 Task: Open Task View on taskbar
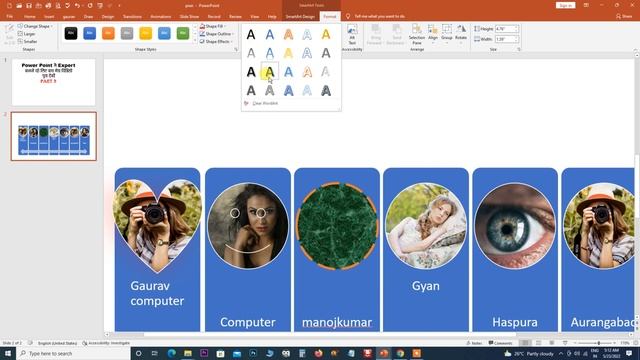coord(155,353)
